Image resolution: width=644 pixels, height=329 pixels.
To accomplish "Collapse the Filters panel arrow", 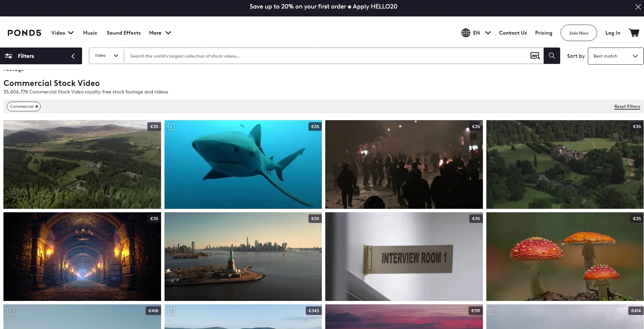I will 73,56.
